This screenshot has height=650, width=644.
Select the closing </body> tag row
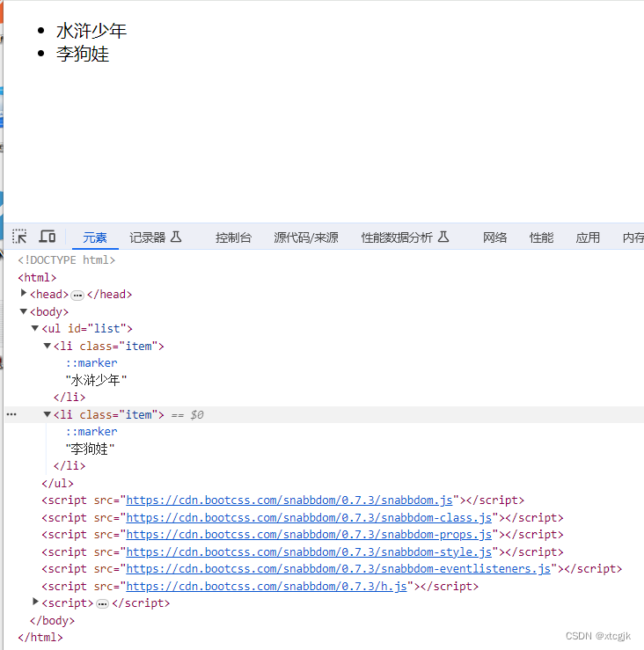click(x=52, y=621)
